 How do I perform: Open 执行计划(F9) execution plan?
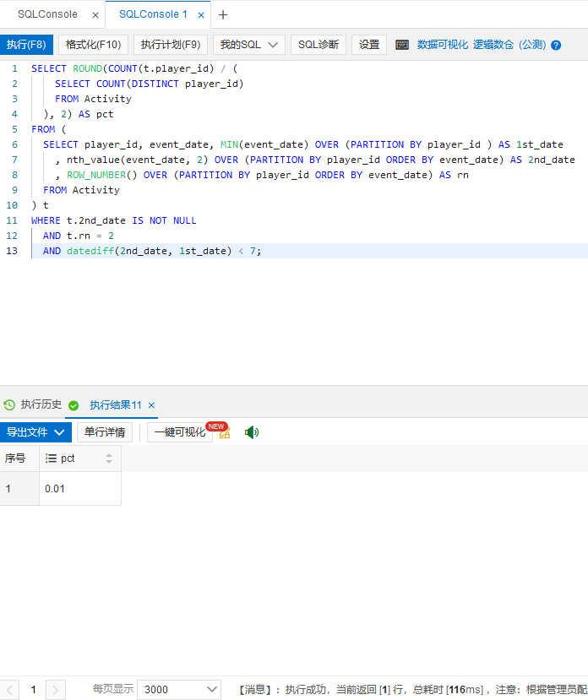(x=171, y=45)
